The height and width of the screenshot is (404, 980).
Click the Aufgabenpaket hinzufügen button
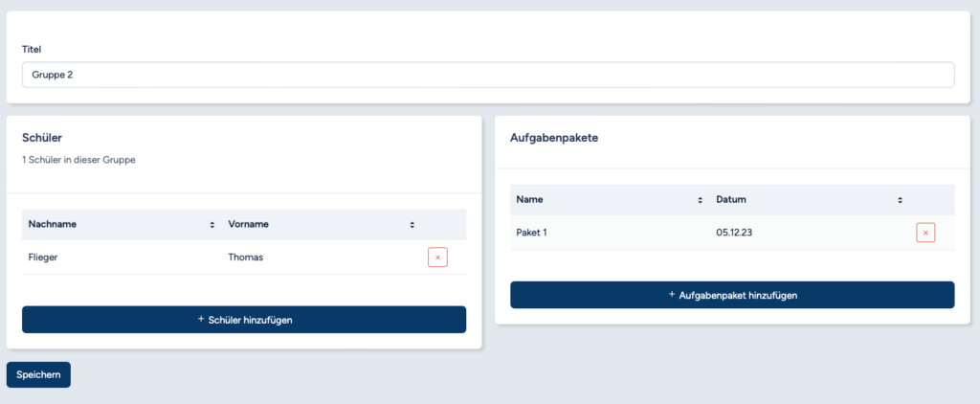coord(732,295)
